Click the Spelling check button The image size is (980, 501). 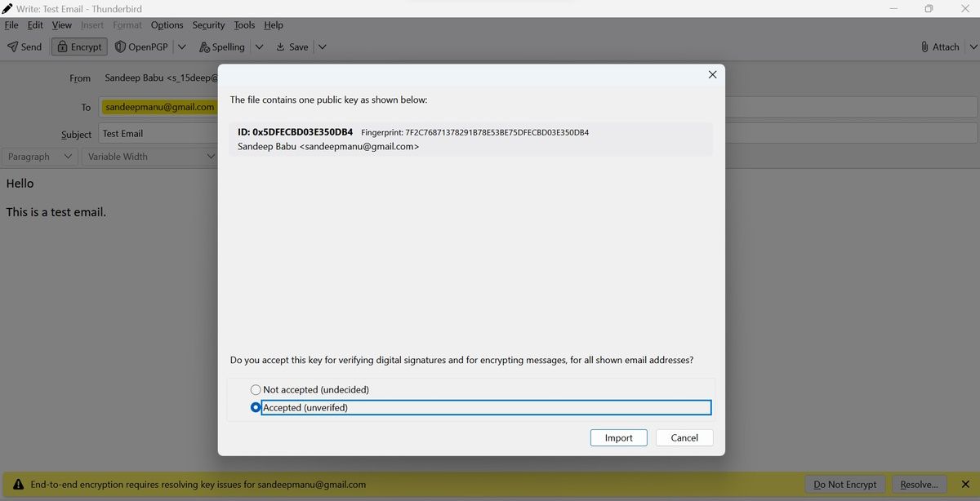pyautogui.click(x=221, y=47)
